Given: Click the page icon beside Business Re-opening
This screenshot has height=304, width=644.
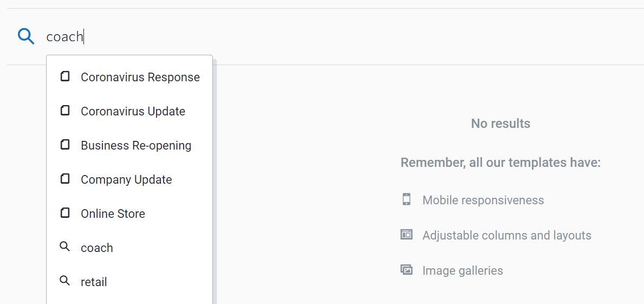Looking at the screenshot, I should [65, 145].
